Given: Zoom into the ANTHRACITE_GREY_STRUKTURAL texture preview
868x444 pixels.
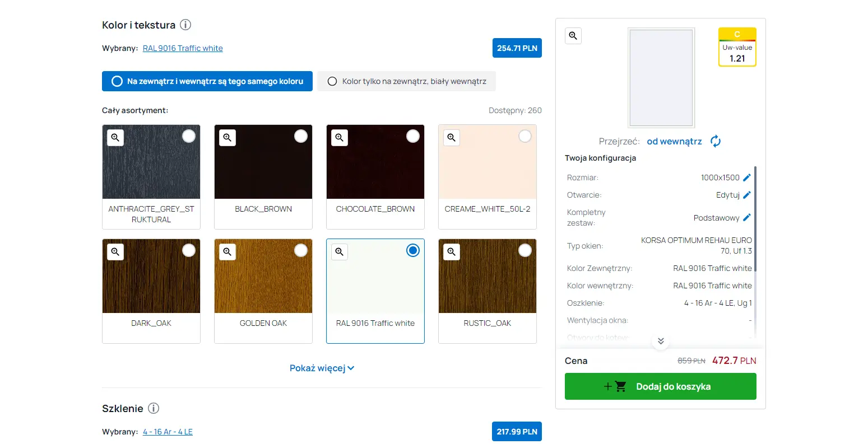Looking at the screenshot, I should pos(115,138).
